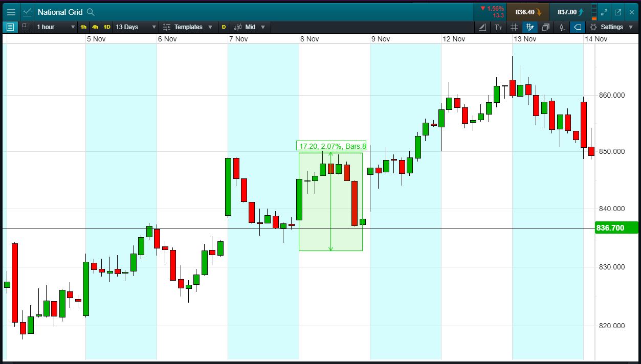Click the dashed selection layout icon
The height and width of the screenshot is (364, 641).
tap(26, 27)
